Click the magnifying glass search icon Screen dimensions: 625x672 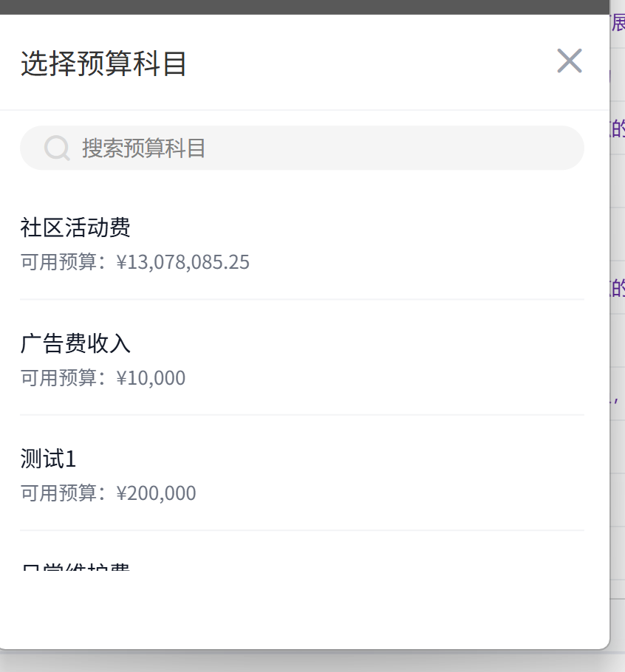point(57,148)
